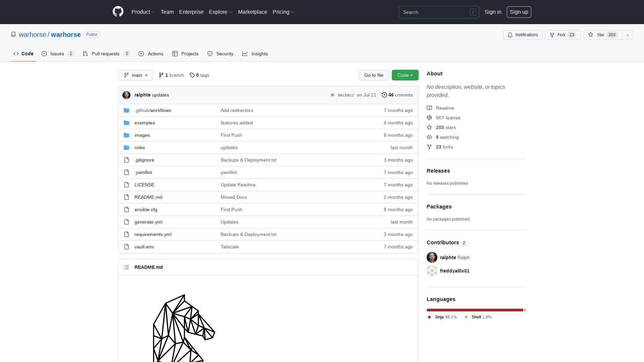Click branch icon beside 1 branch
This screenshot has width=644, height=362.
click(161, 75)
